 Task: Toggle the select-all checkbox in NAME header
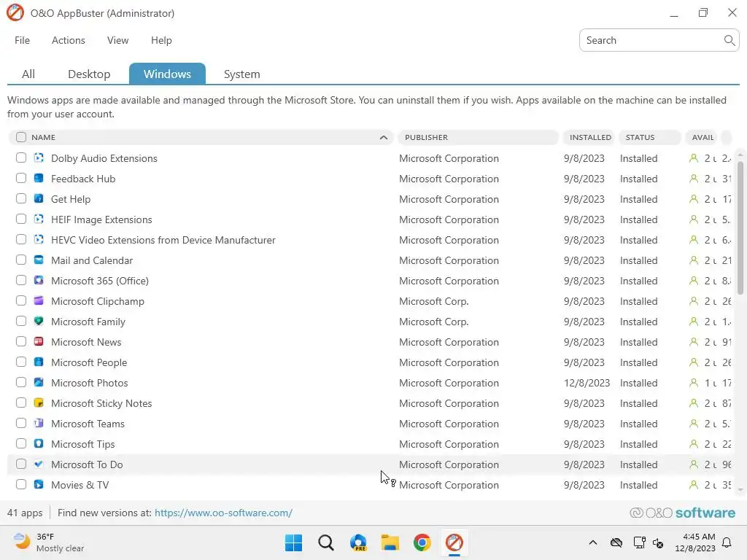pos(21,137)
